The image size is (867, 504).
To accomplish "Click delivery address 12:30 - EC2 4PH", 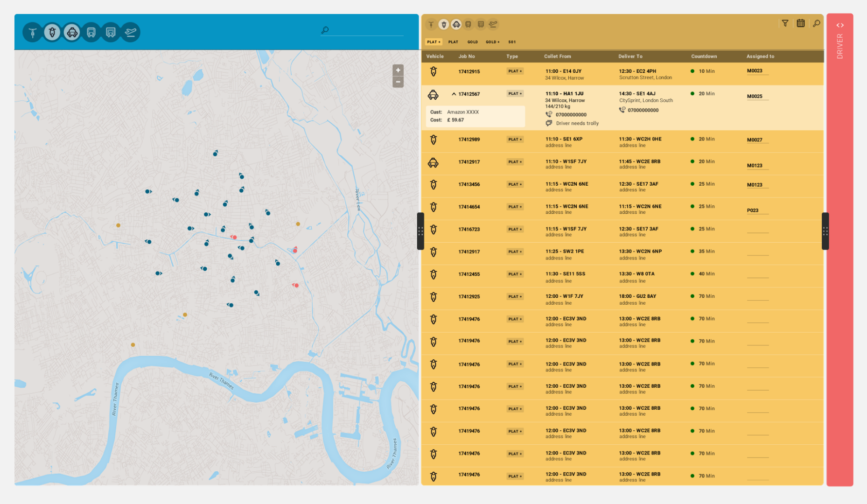I will 637,71.
